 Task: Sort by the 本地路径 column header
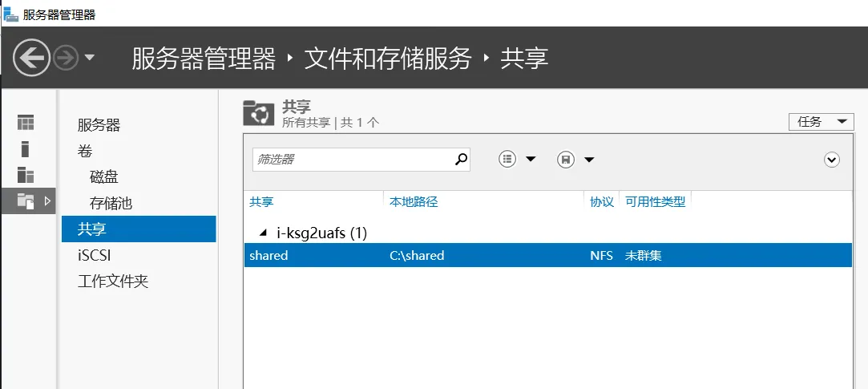click(414, 202)
